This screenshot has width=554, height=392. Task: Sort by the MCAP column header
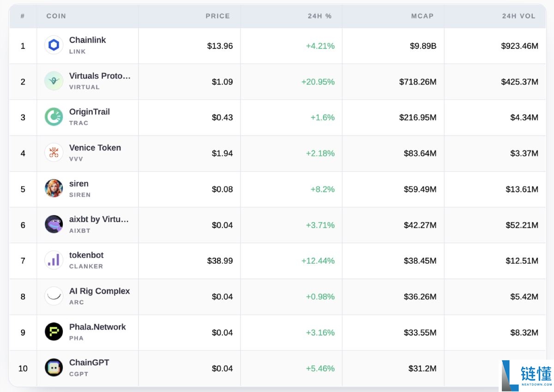coord(422,16)
